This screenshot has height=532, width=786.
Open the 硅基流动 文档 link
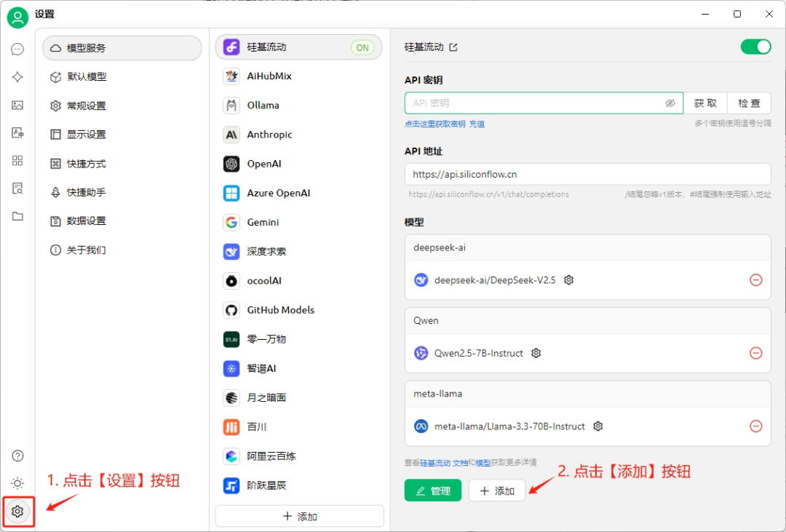click(444, 463)
